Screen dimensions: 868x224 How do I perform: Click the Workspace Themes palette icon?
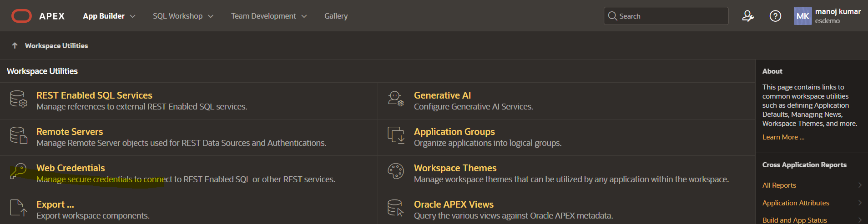395,171
